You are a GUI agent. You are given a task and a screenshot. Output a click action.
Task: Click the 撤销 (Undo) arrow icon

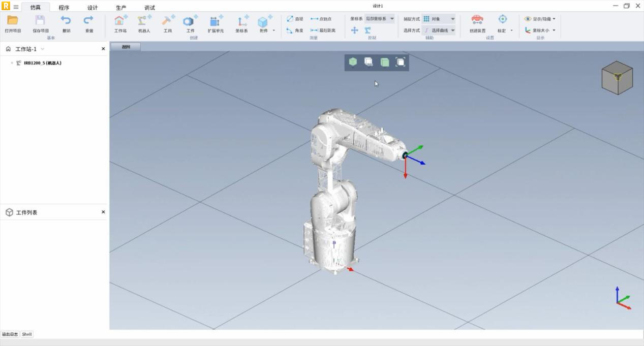pyautogui.click(x=66, y=21)
